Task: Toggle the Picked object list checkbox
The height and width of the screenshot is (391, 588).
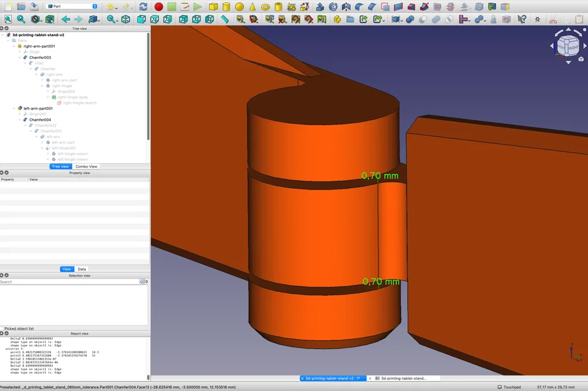Action: pyautogui.click(x=3, y=328)
